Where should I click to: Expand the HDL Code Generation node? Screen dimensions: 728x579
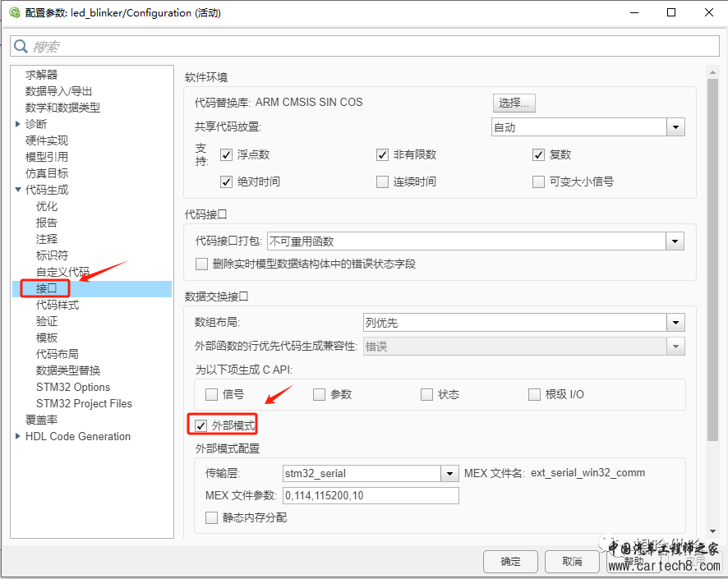(x=17, y=436)
